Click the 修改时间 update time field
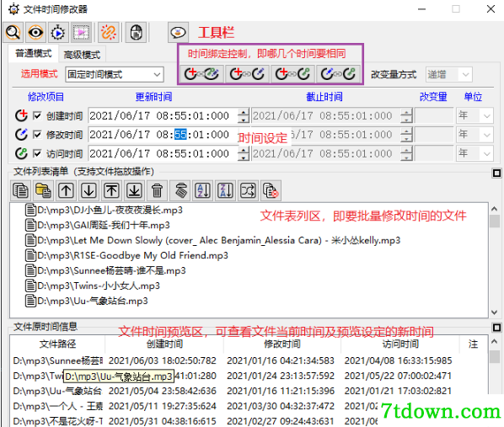This screenshot has width=504, height=427. pos(163,135)
